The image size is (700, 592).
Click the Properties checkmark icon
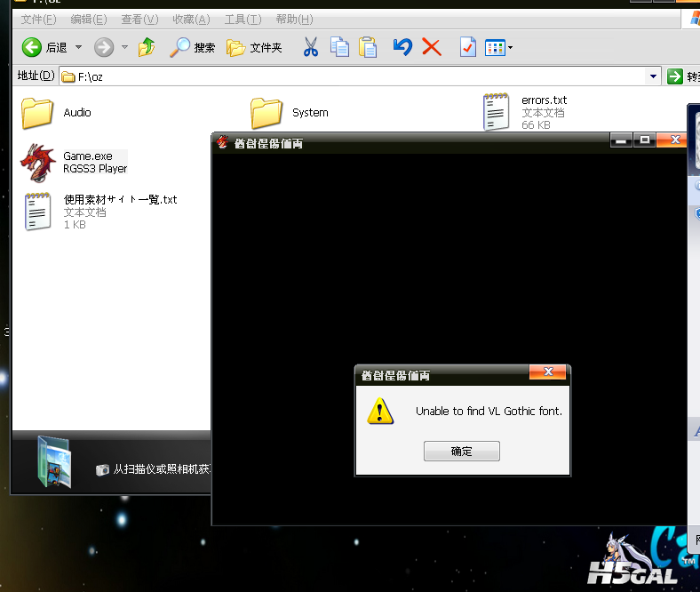click(467, 47)
